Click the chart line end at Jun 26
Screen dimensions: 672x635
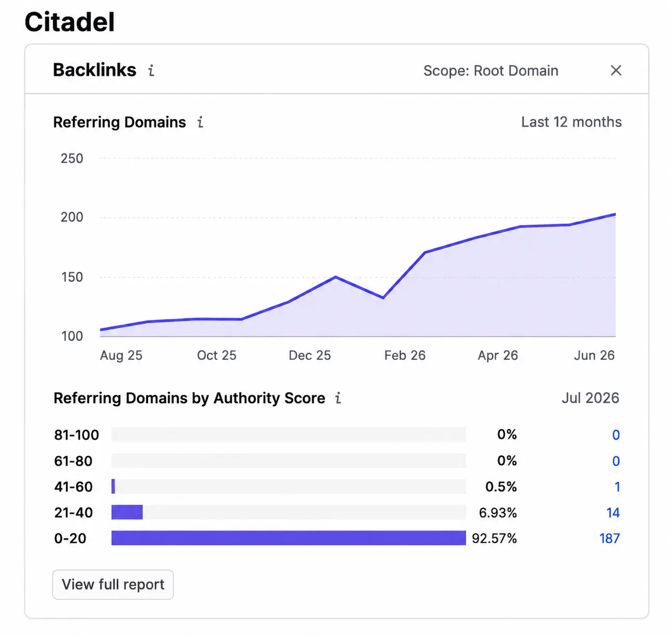click(615, 214)
